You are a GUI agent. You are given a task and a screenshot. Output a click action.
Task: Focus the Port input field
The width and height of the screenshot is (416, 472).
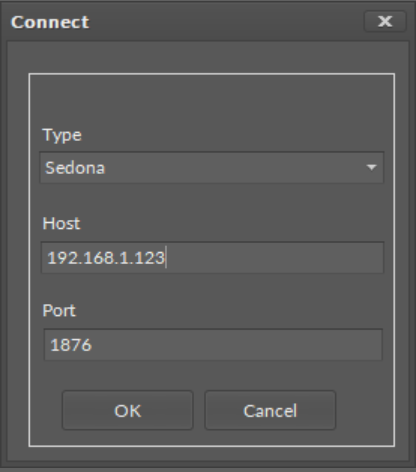coord(213,344)
